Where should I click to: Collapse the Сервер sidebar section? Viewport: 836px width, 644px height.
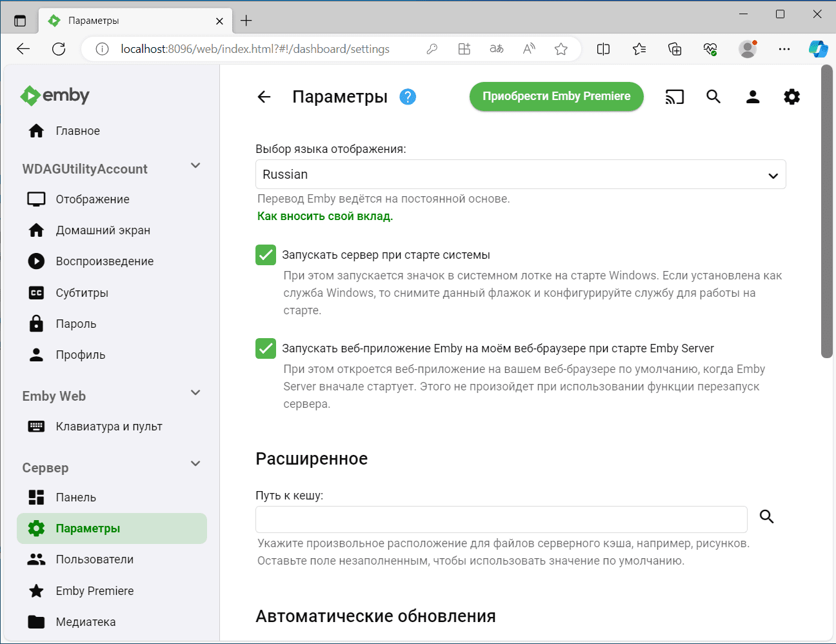(195, 464)
